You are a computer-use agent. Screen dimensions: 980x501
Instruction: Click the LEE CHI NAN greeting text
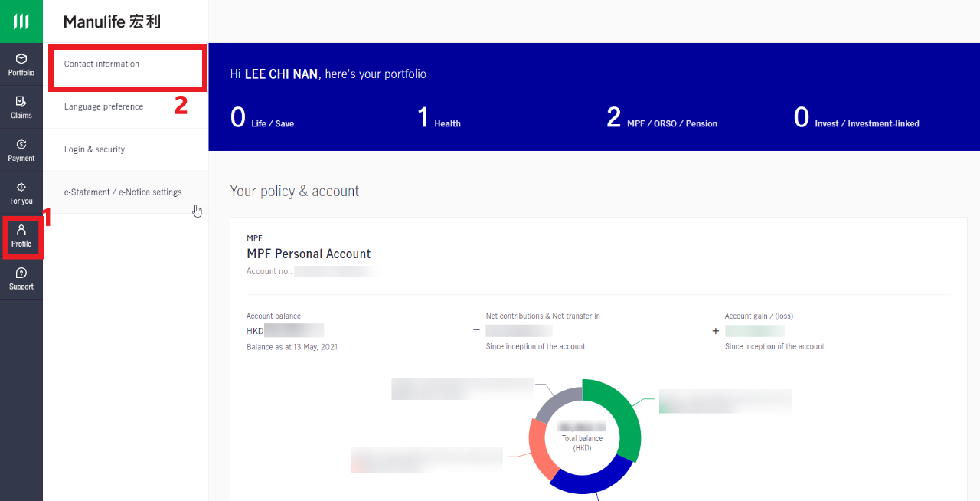point(281,74)
